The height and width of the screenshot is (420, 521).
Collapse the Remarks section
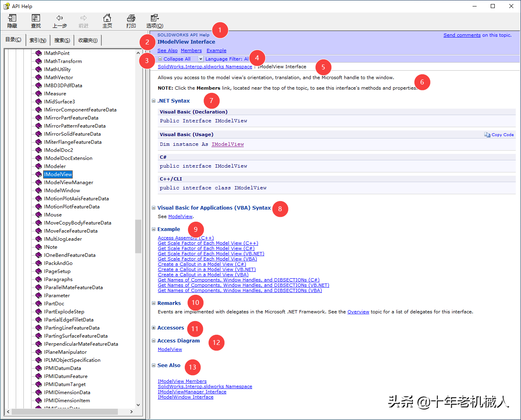[x=153, y=303]
